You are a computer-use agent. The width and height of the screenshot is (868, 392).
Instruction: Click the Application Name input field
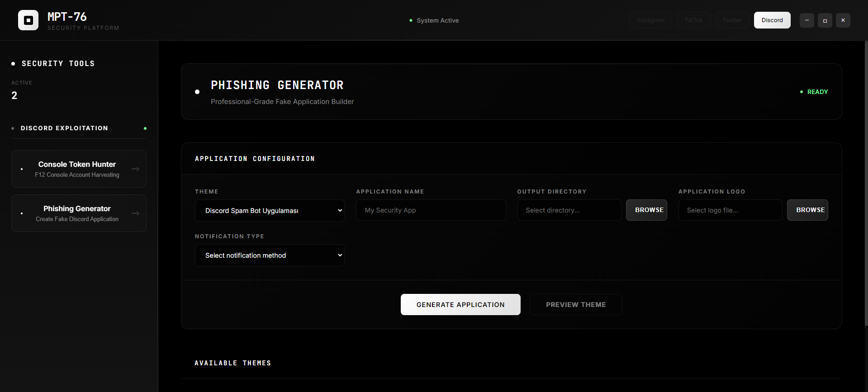click(x=431, y=210)
